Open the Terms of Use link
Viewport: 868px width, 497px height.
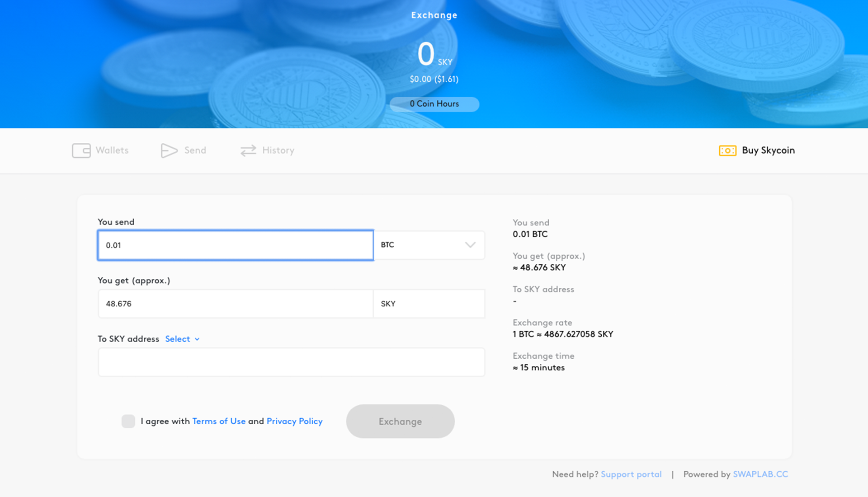coord(219,421)
